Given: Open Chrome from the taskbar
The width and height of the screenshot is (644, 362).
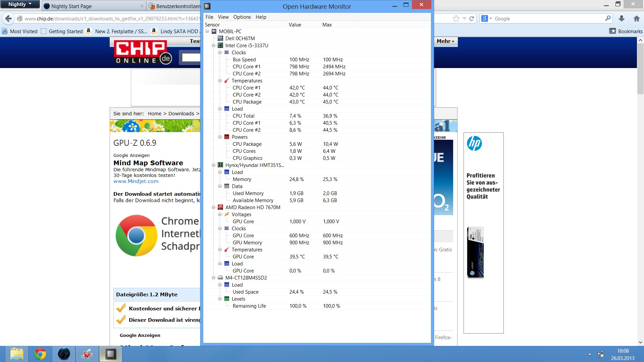Looking at the screenshot, I should [x=40, y=354].
